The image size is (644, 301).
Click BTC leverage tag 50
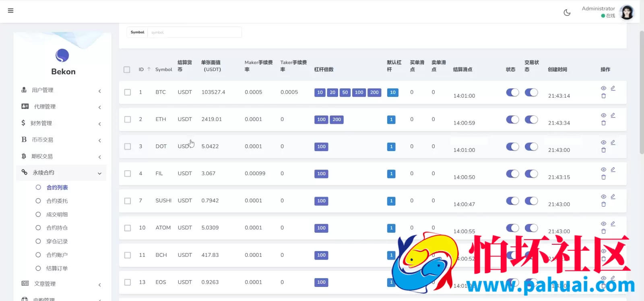(345, 92)
